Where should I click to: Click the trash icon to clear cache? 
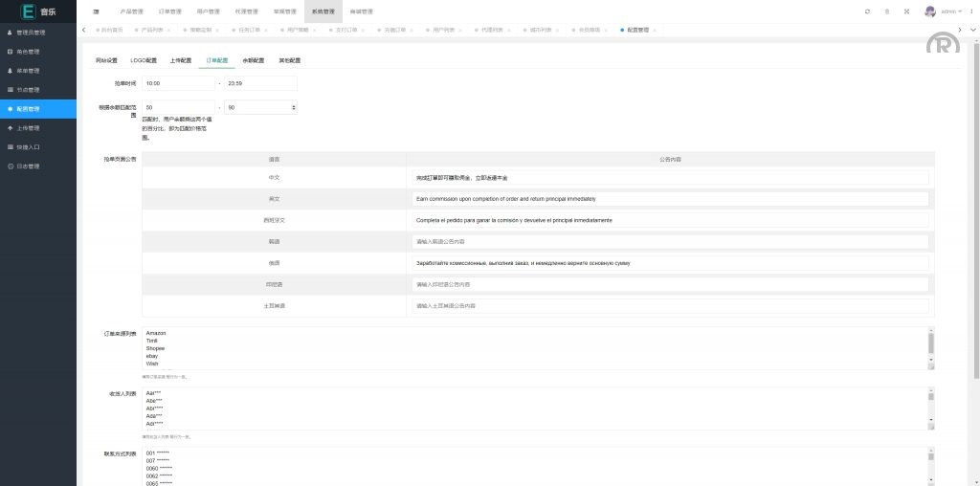pos(887,11)
